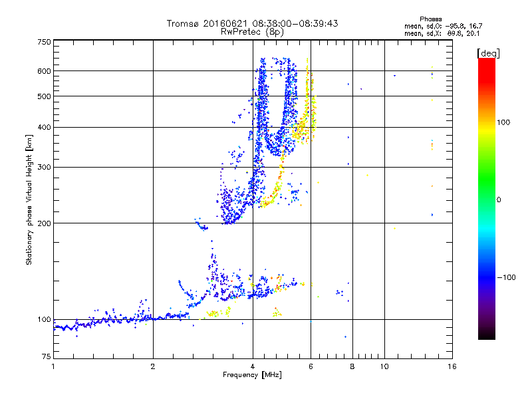Click the y-axis tick label '750'
532x399 pixels.
[45, 42]
